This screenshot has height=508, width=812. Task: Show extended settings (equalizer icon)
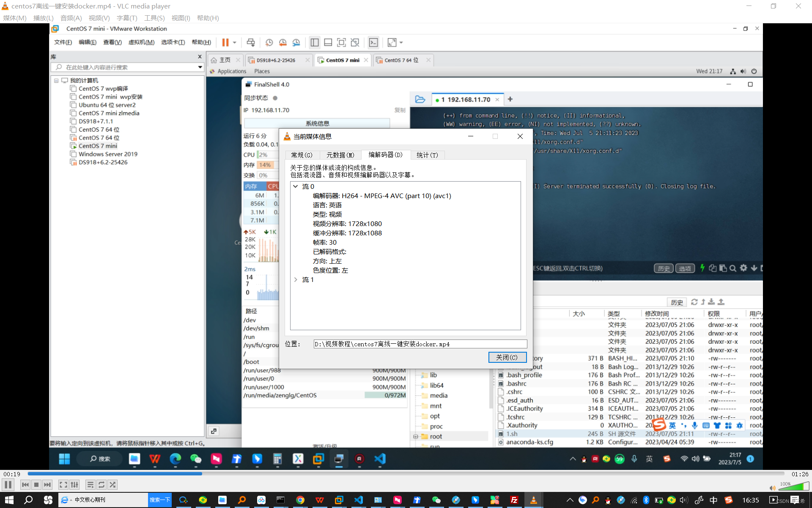tap(74, 485)
